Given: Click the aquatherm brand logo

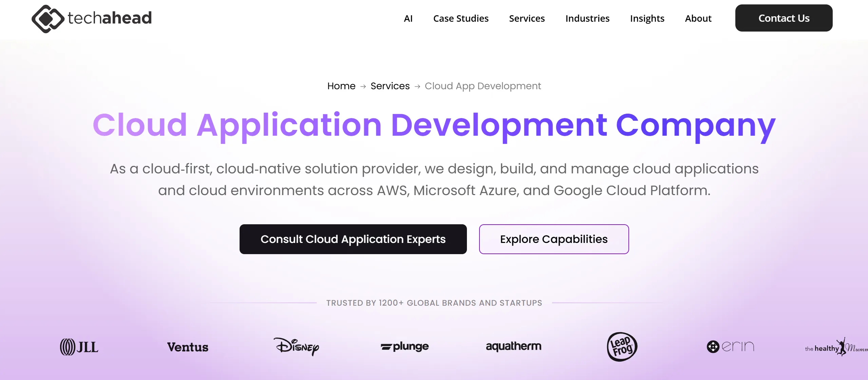Looking at the screenshot, I should [513, 346].
